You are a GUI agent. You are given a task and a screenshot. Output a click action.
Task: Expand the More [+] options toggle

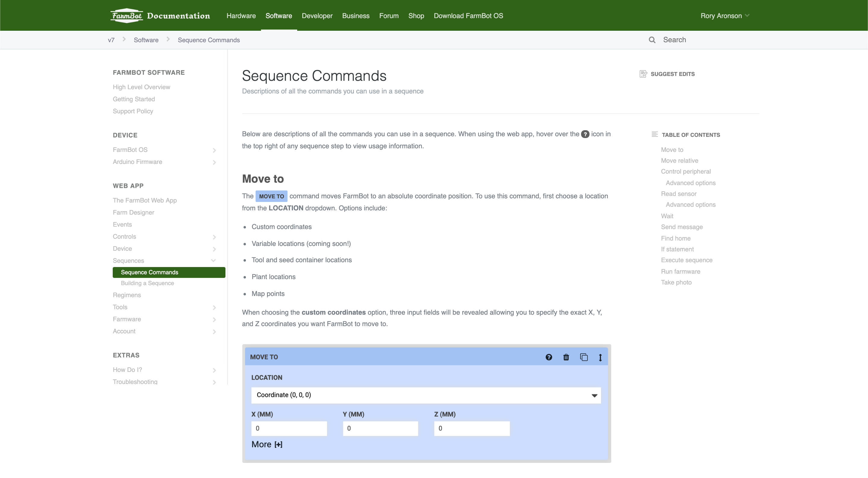pos(267,444)
